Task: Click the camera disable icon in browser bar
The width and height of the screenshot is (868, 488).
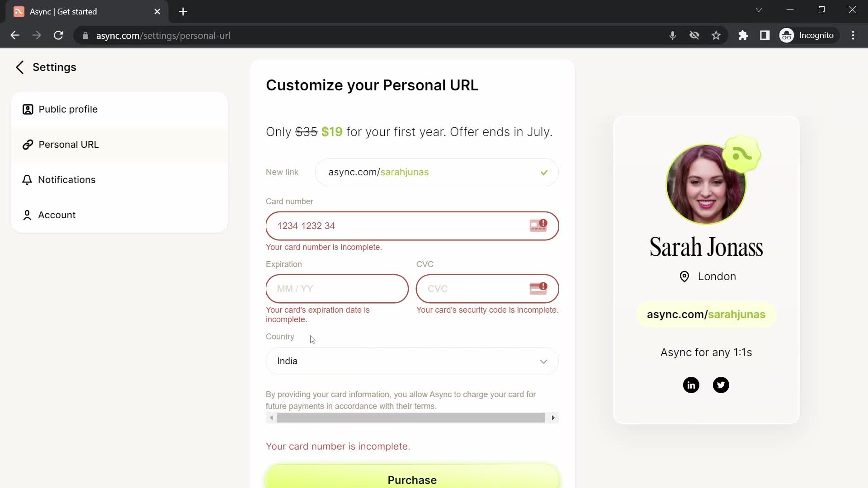Action: [x=694, y=35]
